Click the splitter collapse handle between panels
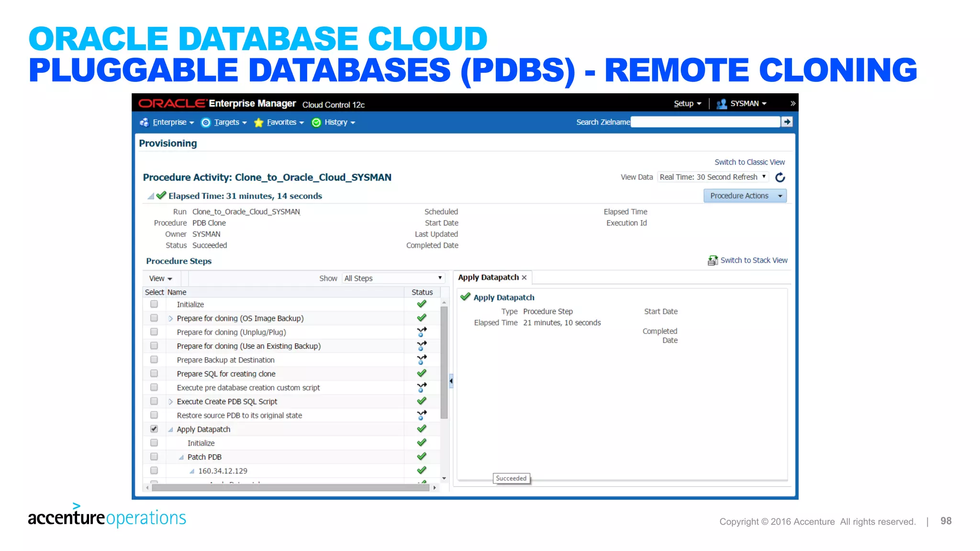Image resolution: width=980 pixels, height=551 pixels. tap(451, 381)
